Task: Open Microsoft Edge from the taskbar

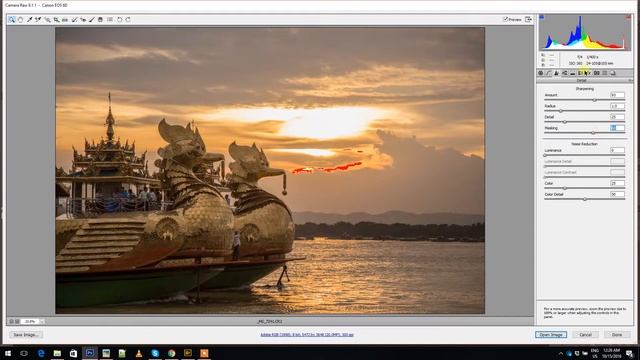Action: coord(41,353)
